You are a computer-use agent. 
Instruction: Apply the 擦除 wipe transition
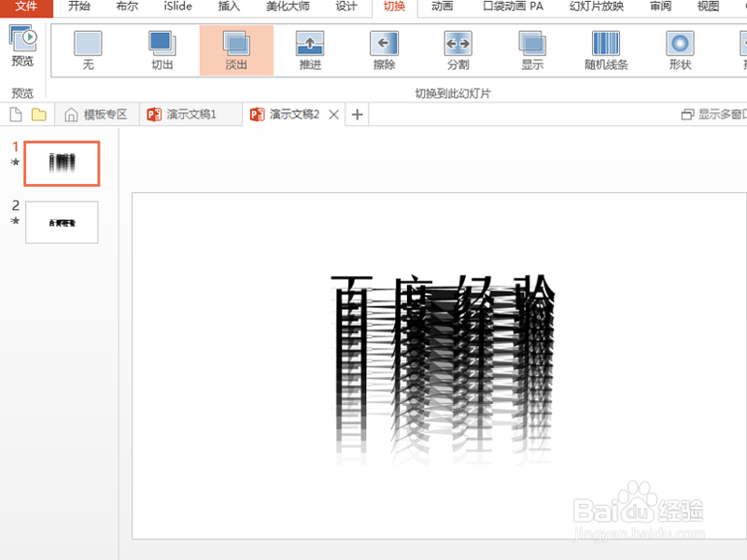click(x=385, y=50)
